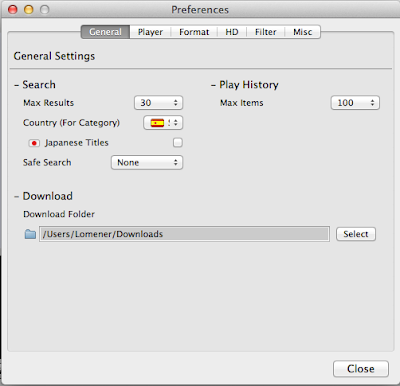Viewport: 400px width, 386px height.
Task: Go to the Misc tab
Action: coord(303,32)
